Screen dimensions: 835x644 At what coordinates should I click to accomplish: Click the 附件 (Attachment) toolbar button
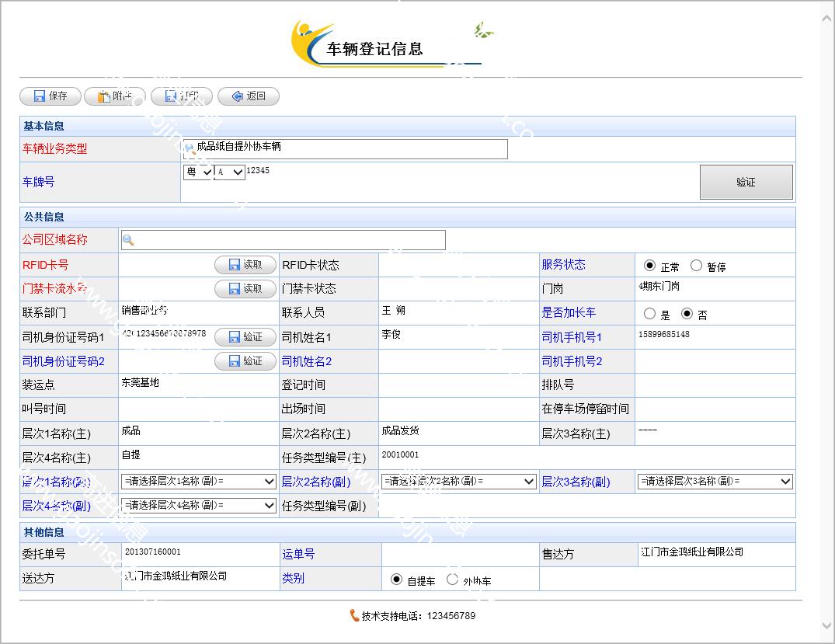[114, 96]
